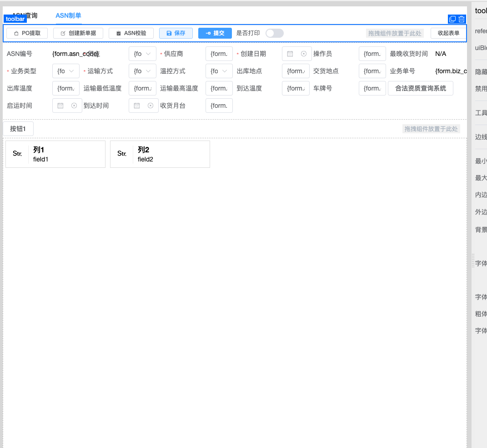Screen dimensions: 487x448
Task: Open 合法资质查询系统 button
Action: pos(420,88)
